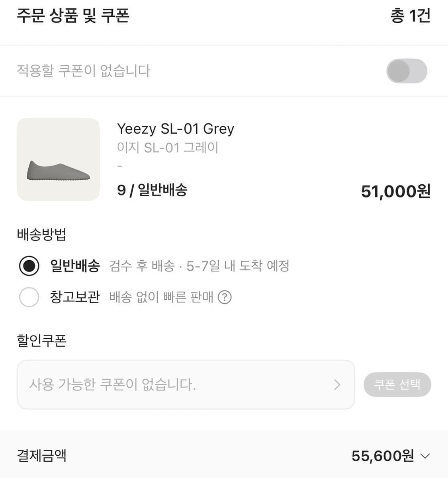Select the 창고보관 radio button
Screen dimensions: 448x478
29,297
